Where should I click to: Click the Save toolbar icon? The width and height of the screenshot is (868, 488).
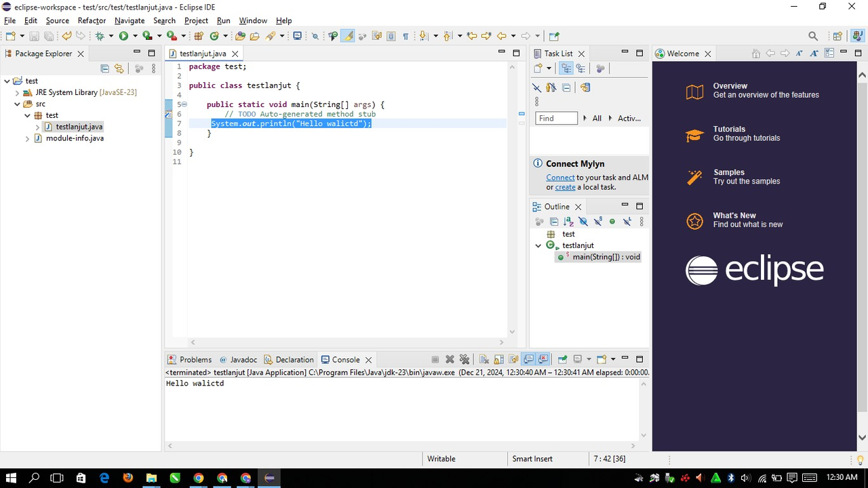[34, 36]
